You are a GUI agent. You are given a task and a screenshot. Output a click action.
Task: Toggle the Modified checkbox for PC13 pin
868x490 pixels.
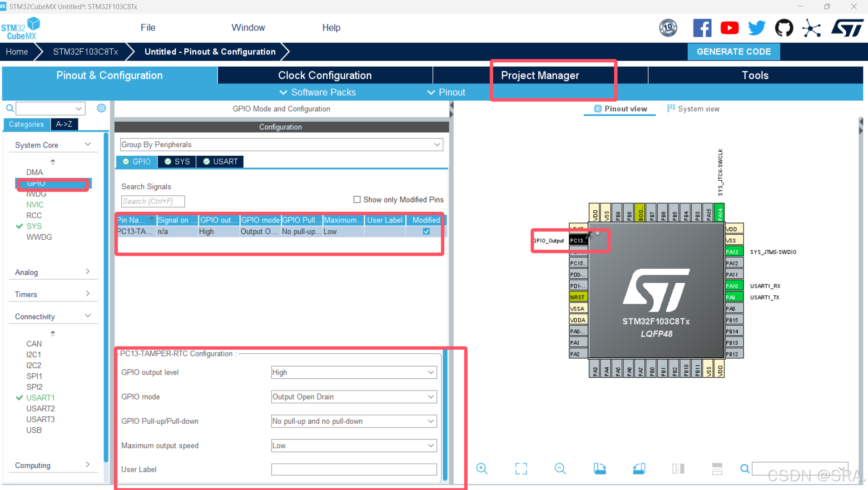point(426,231)
